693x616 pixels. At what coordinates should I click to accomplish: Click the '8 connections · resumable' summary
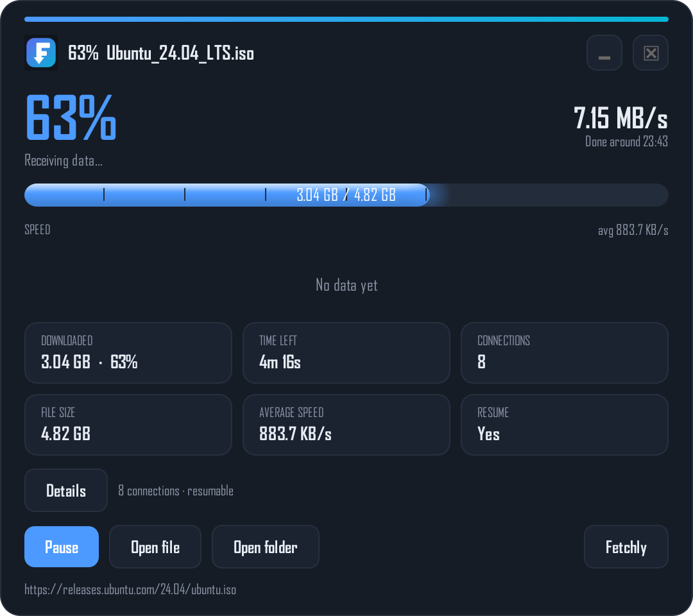tap(176, 490)
